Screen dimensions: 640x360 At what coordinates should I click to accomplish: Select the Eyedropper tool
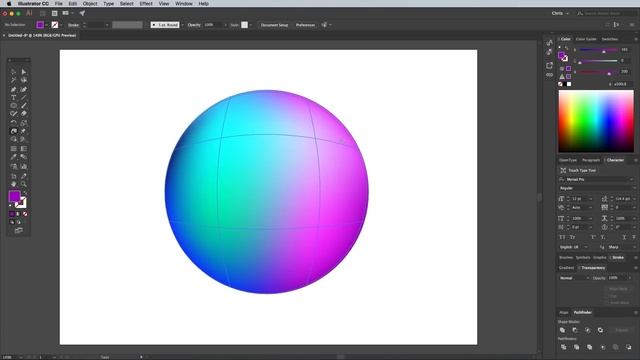[13, 157]
